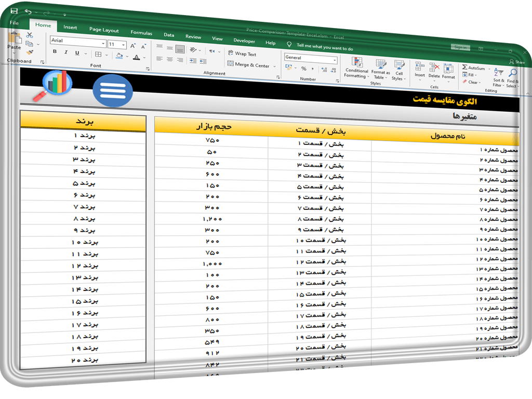Click the Percent Style icon
This screenshot has width=532, height=399.
click(303, 69)
